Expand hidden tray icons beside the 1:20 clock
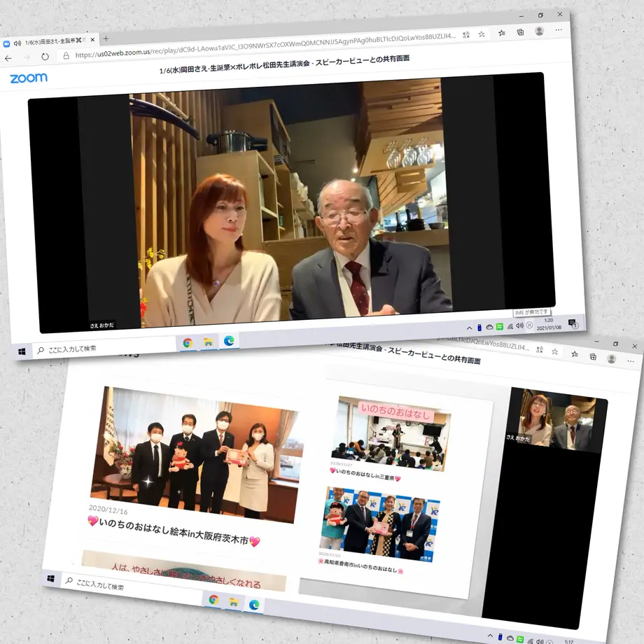 coord(469,328)
